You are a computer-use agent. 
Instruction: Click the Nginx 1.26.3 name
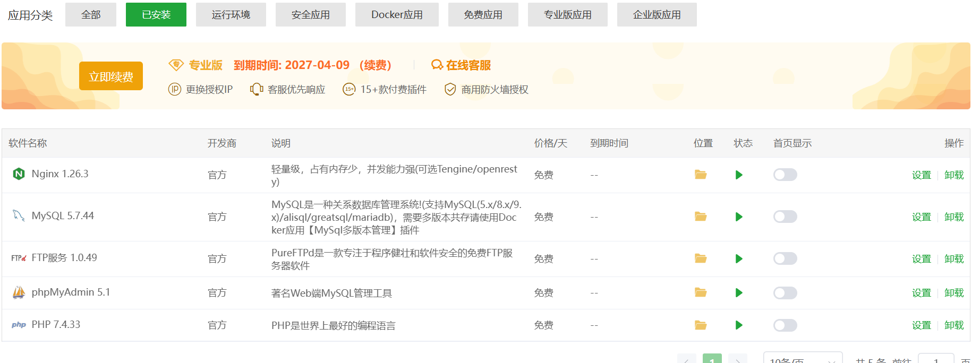(x=60, y=174)
